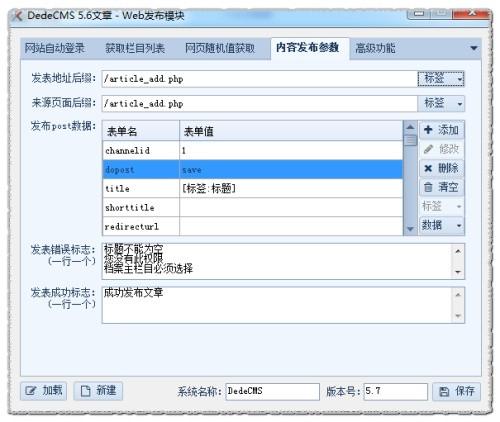Screen dimensions: 500x422
Task: Click the pencil edit icon
Action: tap(428, 149)
